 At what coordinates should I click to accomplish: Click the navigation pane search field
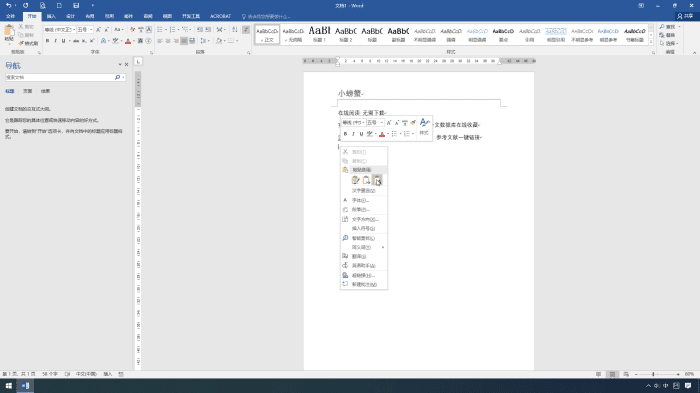pos(59,77)
